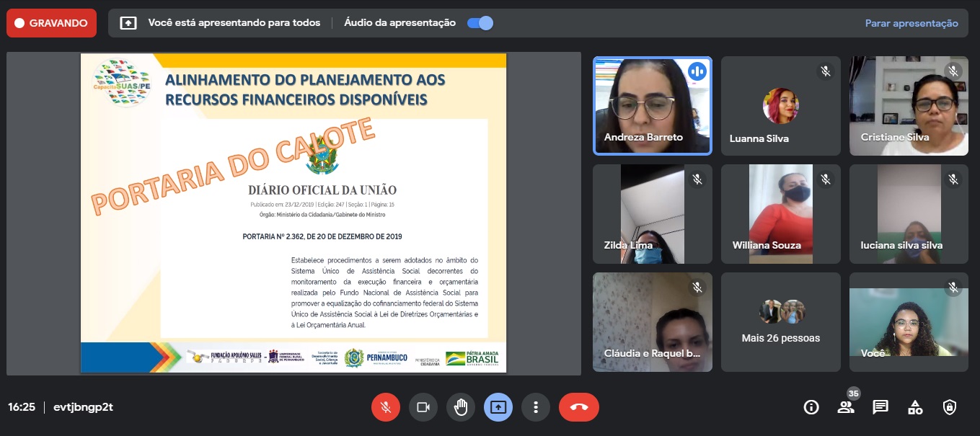Screen dimensions: 980x436
Task: Select Andreza Barreto's video tile
Action: tap(652, 106)
